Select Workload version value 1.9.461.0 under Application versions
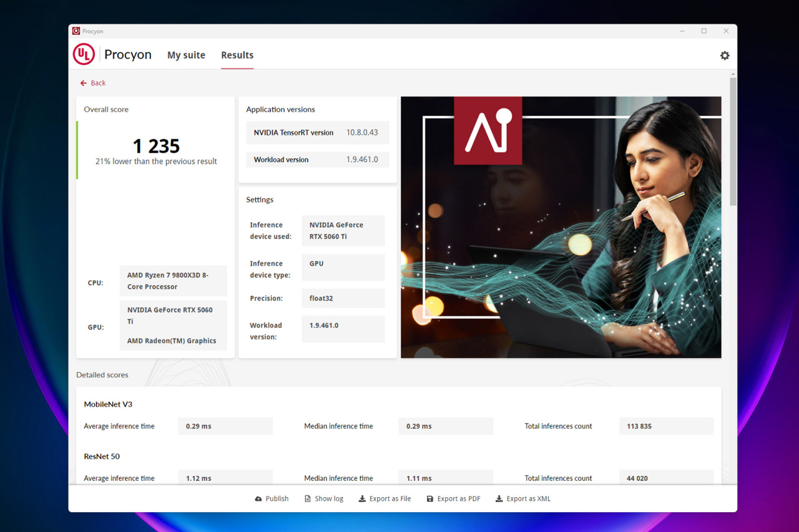Image resolution: width=799 pixels, height=532 pixels. pyautogui.click(x=362, y=160)
